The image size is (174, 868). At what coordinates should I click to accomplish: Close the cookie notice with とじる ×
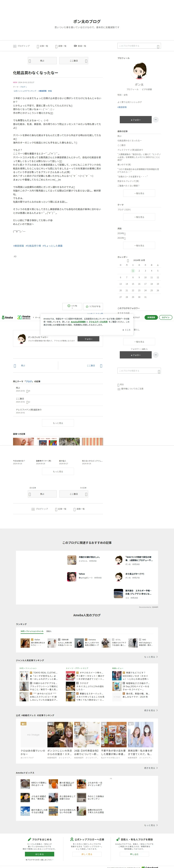pos(126,330)
